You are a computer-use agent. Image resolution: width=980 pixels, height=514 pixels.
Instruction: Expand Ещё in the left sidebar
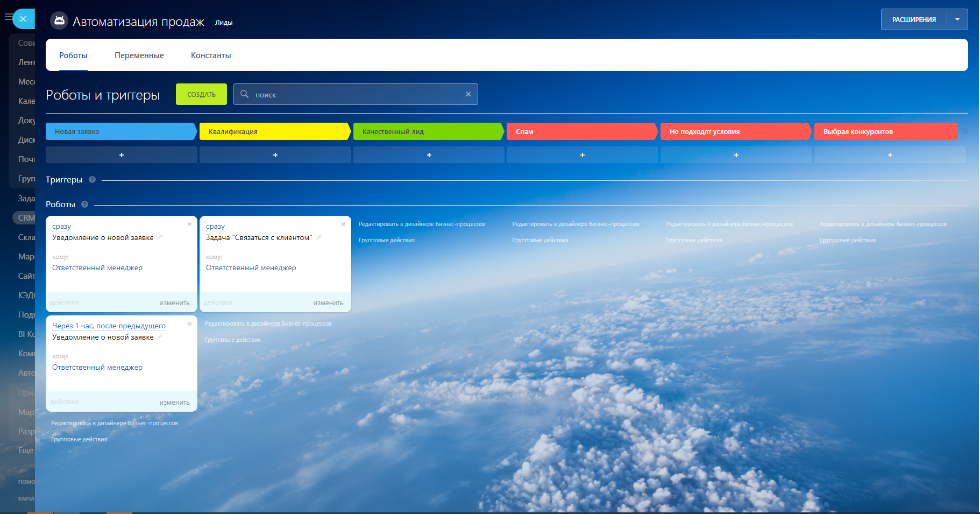point(25,450)
